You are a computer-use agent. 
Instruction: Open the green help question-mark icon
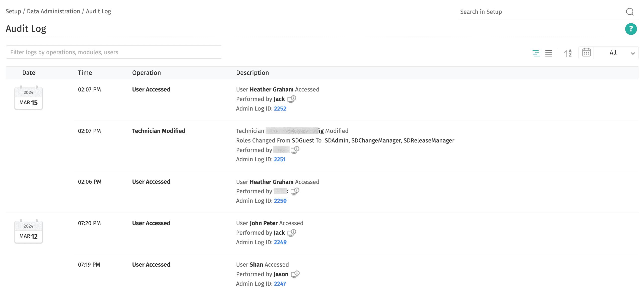[x=631, y=29]
